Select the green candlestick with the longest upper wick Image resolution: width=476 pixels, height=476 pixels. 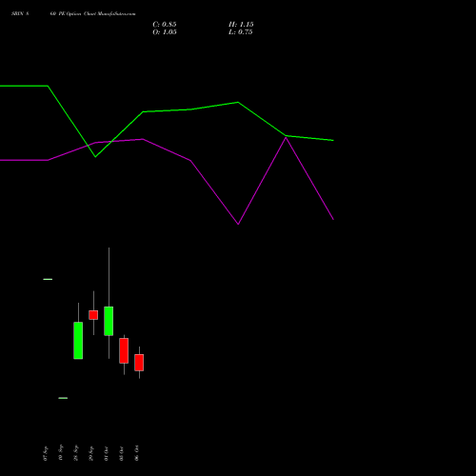(109, 321)
